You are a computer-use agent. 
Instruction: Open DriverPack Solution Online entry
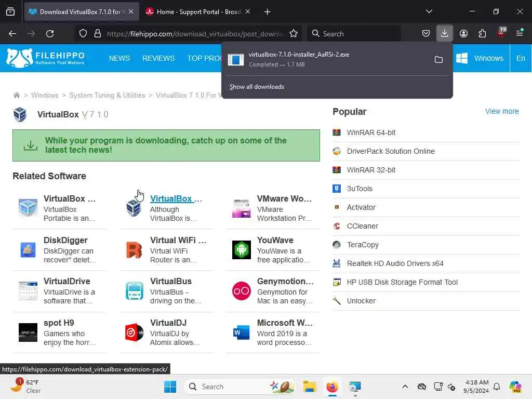pyautogui.click(x=391, y=151)
